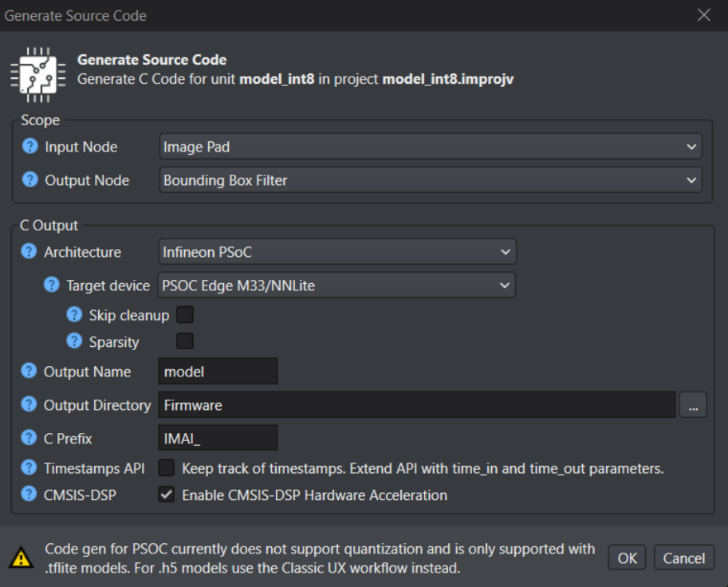Click the Output Name text field
The image size is (728, 587).
click(x=218, y=372)
